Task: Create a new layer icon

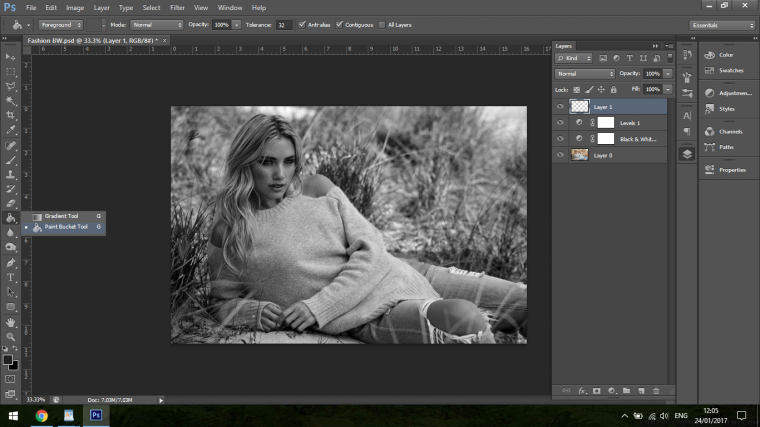Action: 641,391
